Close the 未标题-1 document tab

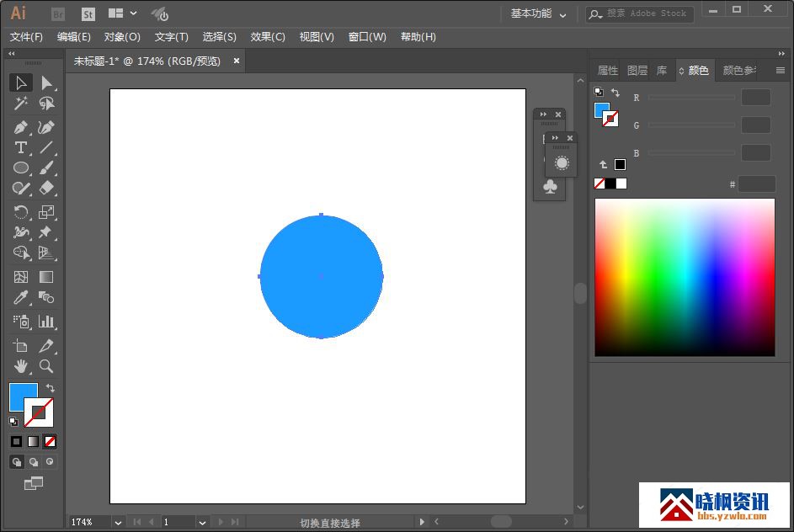coord(237,61)
